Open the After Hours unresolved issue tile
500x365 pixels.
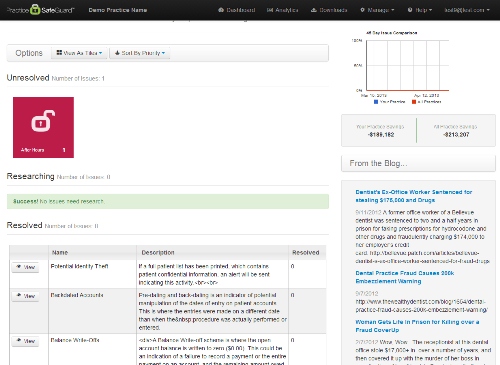point(43,127)
